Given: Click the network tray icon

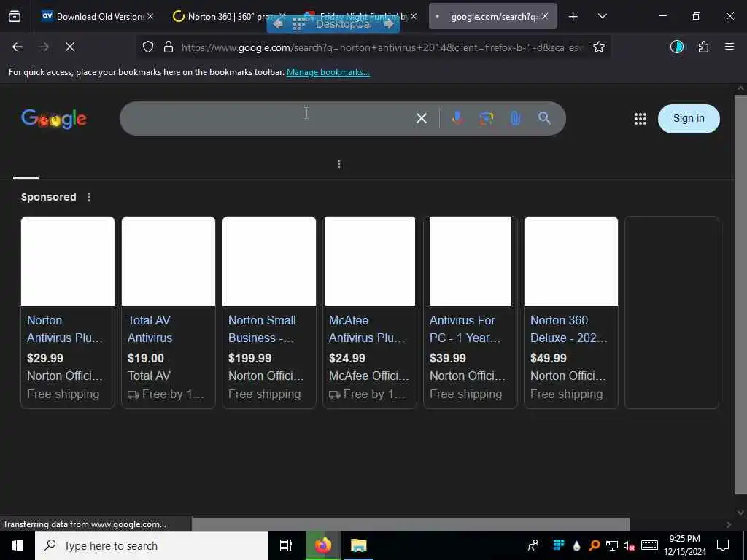Looking at the screenshot, I should (612, 545).
